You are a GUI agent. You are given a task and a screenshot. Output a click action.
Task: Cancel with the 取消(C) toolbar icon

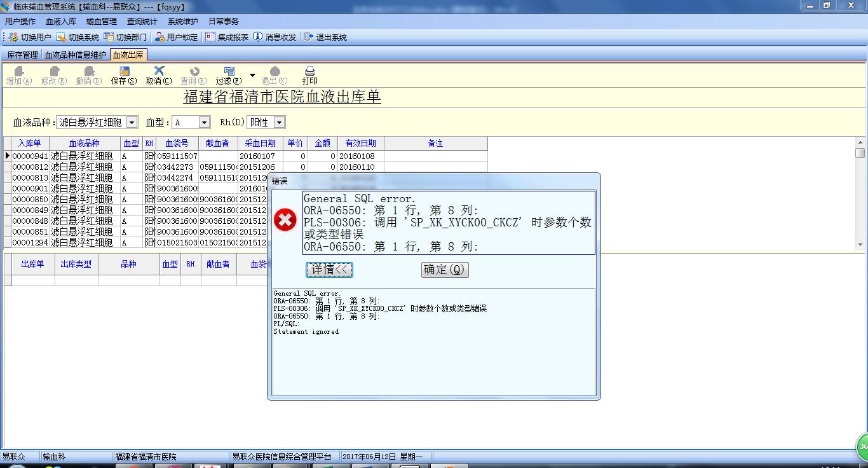(x=159, y=76)
